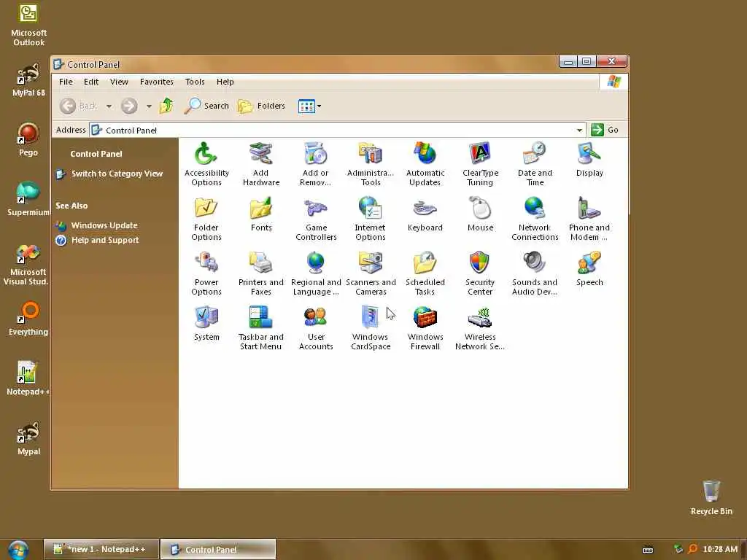Open Help and Support link

point(105,240)
